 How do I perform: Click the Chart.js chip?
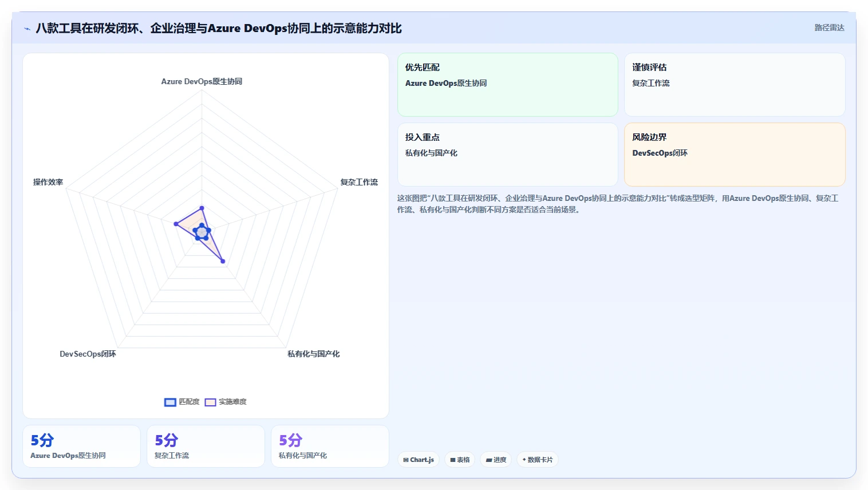coord(418,460)
